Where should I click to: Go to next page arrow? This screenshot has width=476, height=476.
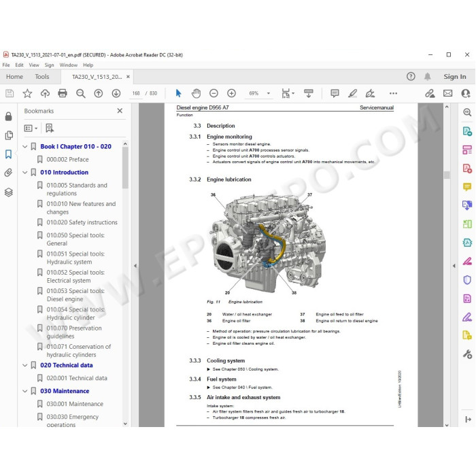pos(116,93)
